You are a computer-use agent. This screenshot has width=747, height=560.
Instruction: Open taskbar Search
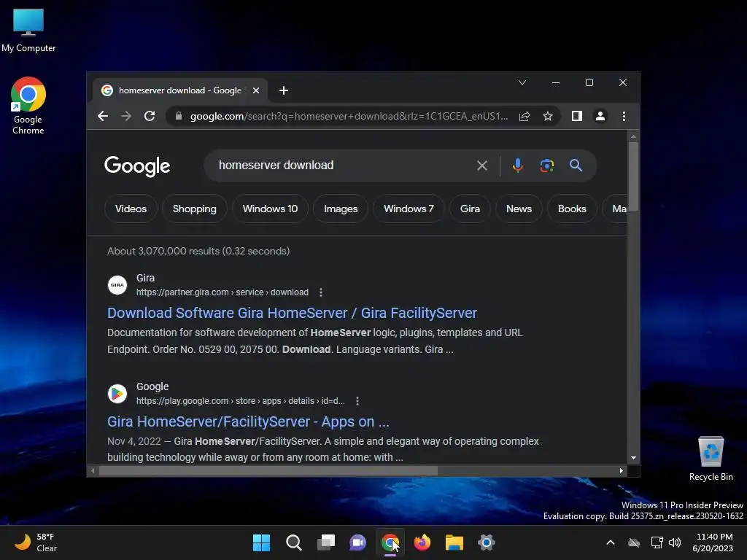click(x=293, y=542)
